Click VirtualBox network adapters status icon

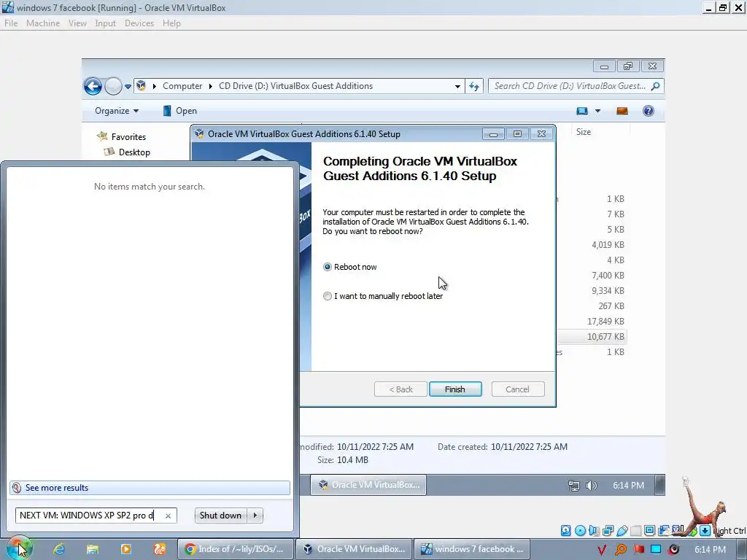[608, 531]
